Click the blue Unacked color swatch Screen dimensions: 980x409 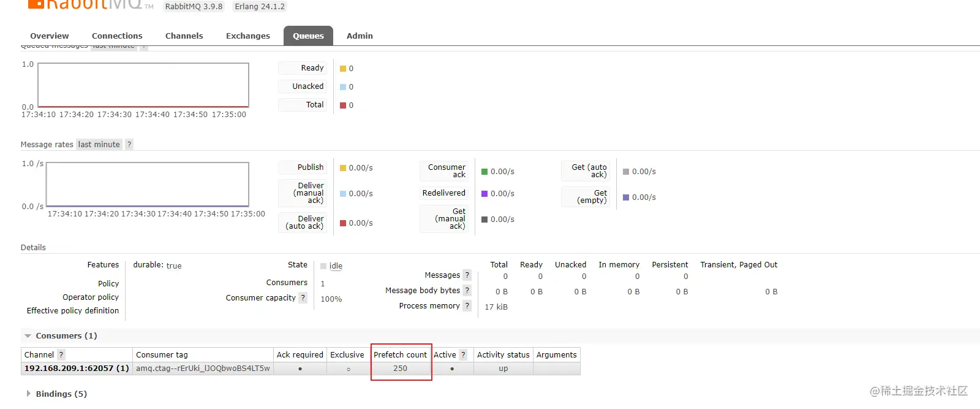coord(343,87)
